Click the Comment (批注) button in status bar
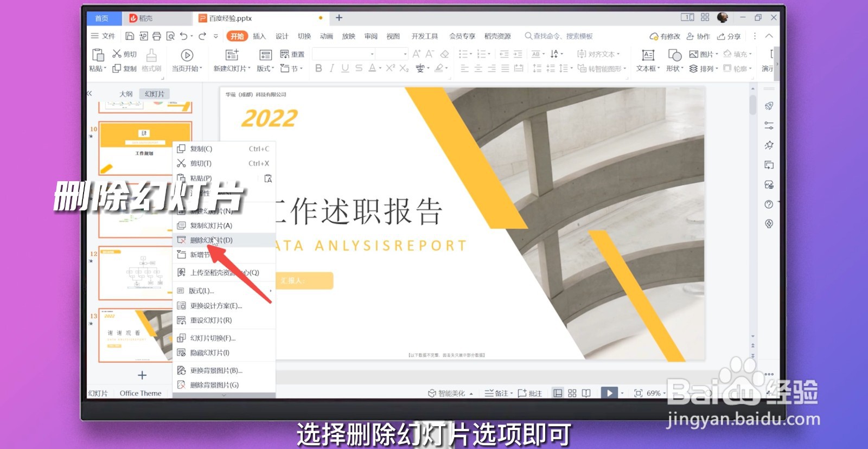This screenshot has width=868, height=449. coord(530,393)
